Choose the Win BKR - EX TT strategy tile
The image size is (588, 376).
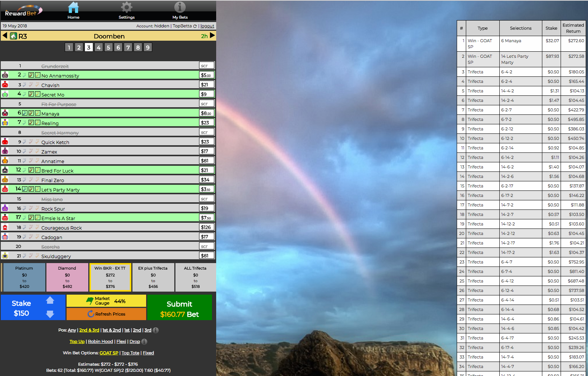(110, 278)
